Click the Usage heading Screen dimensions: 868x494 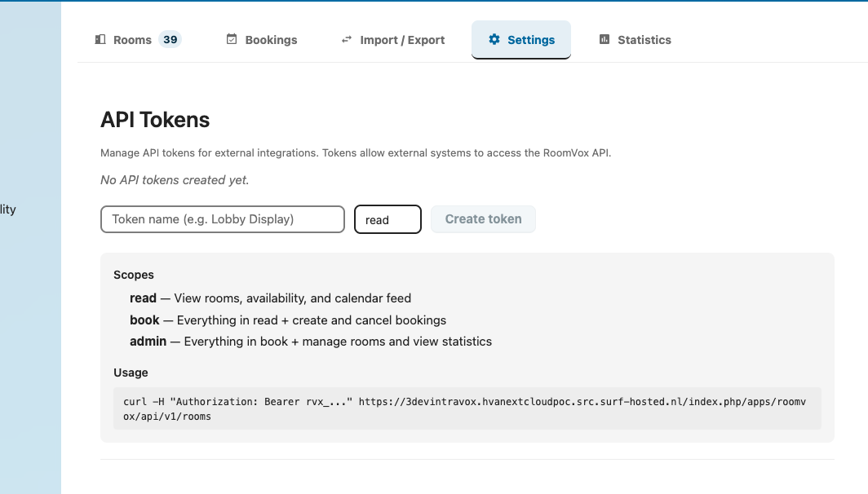coord(131,373)
